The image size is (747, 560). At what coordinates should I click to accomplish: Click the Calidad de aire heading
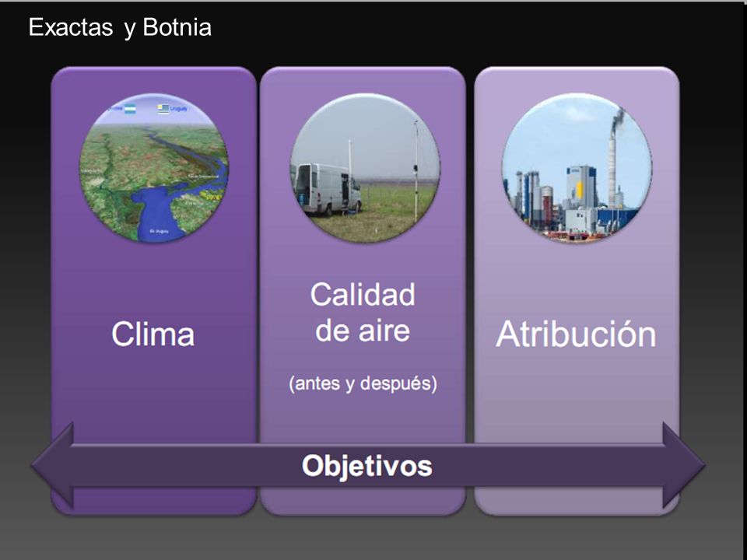pos(363,313)
